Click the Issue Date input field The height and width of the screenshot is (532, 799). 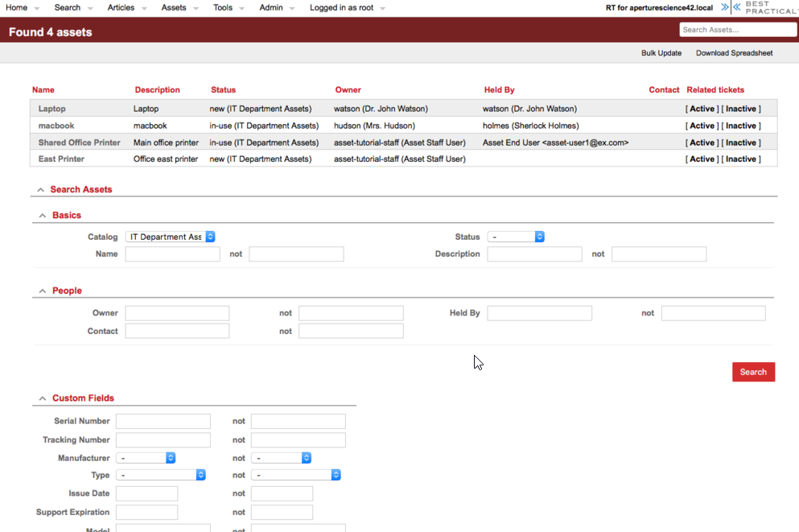(x=146, y=493)
